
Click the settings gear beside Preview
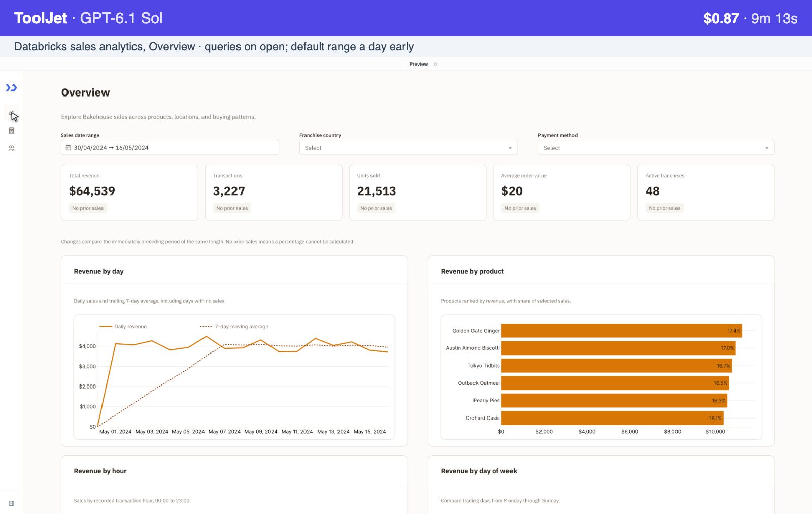pyautogui.click(x=435, y=64)
